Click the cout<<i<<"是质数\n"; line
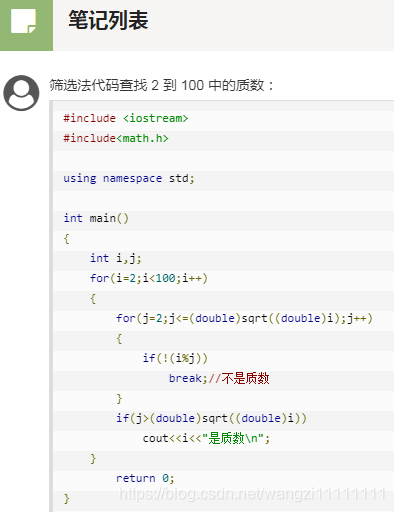The height and width of the screenshot is (512, 394). (x=206, y=438)
